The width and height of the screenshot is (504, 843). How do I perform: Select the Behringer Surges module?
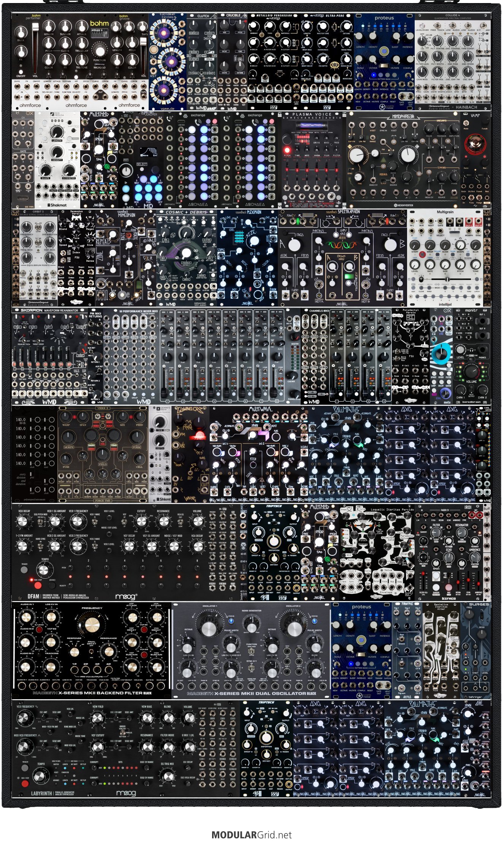coord(476,650)
